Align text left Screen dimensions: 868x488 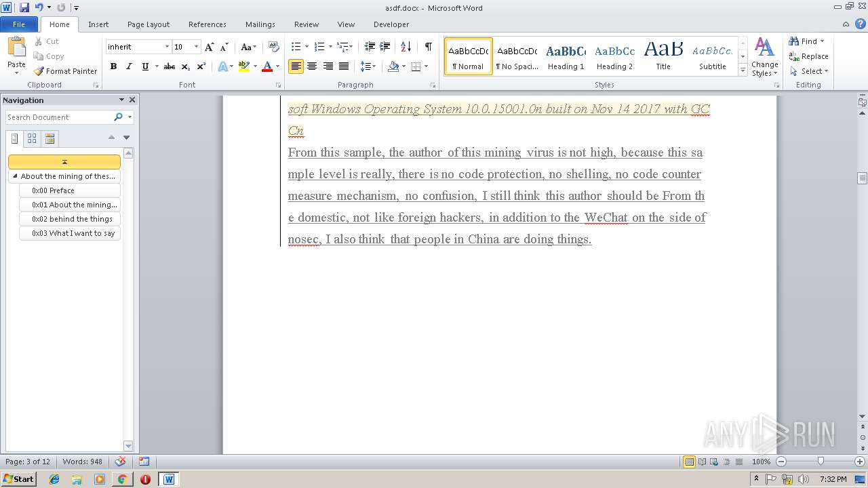(296, 66)
